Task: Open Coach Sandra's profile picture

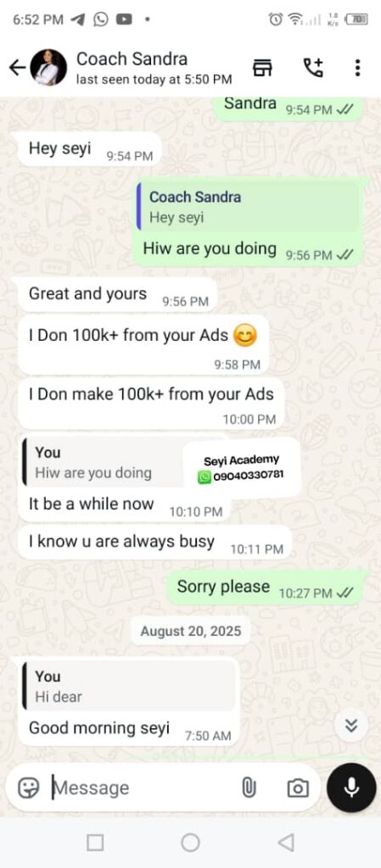Action: tap(48, 68)
